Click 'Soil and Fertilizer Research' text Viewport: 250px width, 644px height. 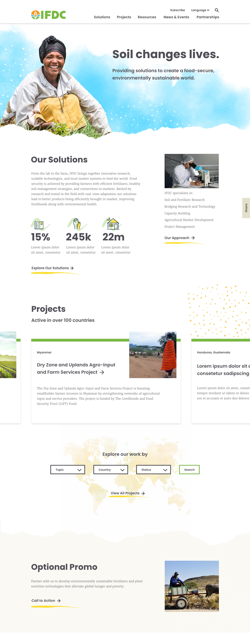tap(184, 200)
